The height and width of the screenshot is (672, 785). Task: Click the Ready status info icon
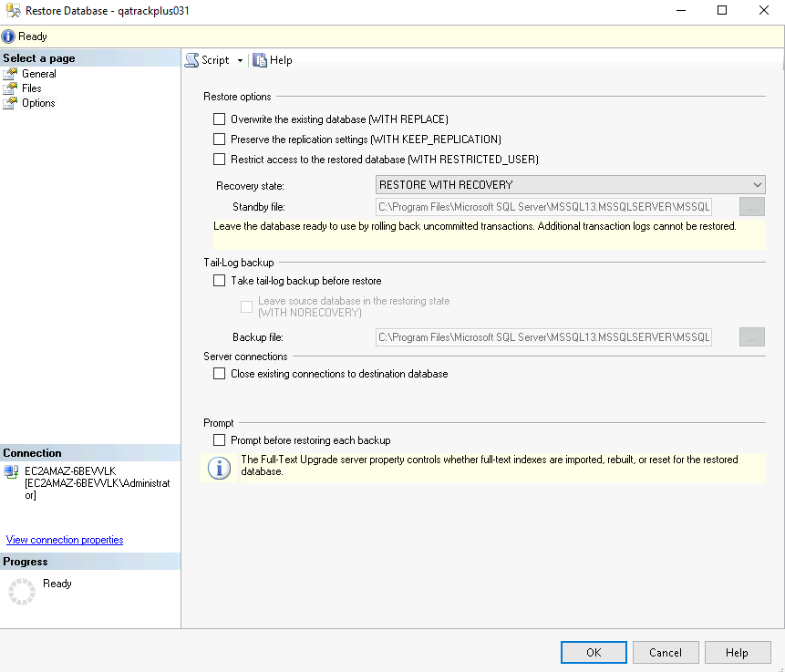8,36
